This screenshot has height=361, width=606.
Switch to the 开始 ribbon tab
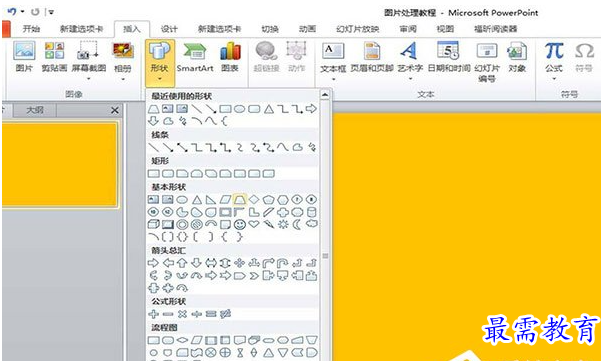tap(31, 29)
